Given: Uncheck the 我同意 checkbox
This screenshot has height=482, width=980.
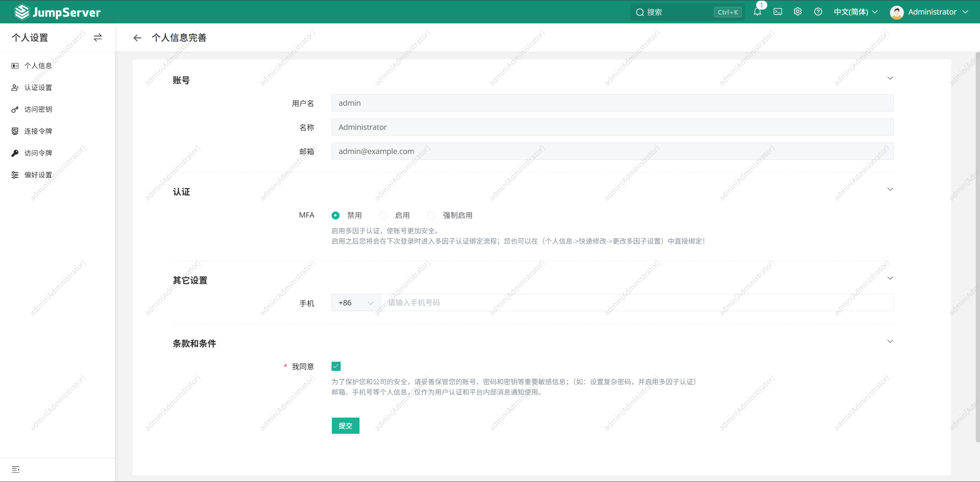Looking at the screenshot, I should (336, 366).
